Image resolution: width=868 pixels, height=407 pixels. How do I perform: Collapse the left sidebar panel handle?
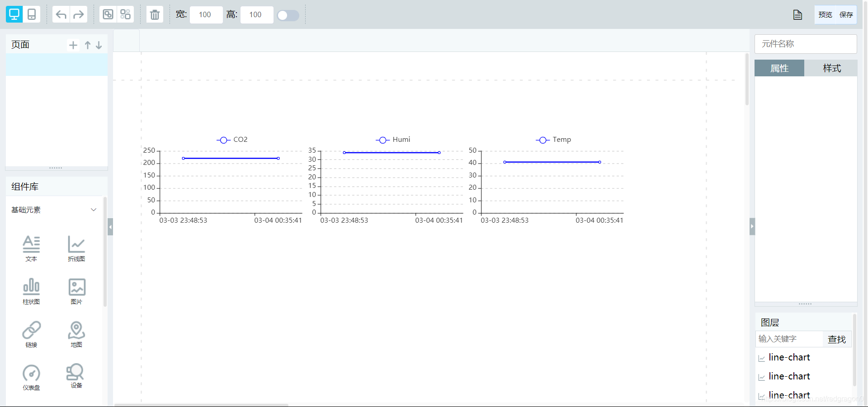(x=110, y=227)
